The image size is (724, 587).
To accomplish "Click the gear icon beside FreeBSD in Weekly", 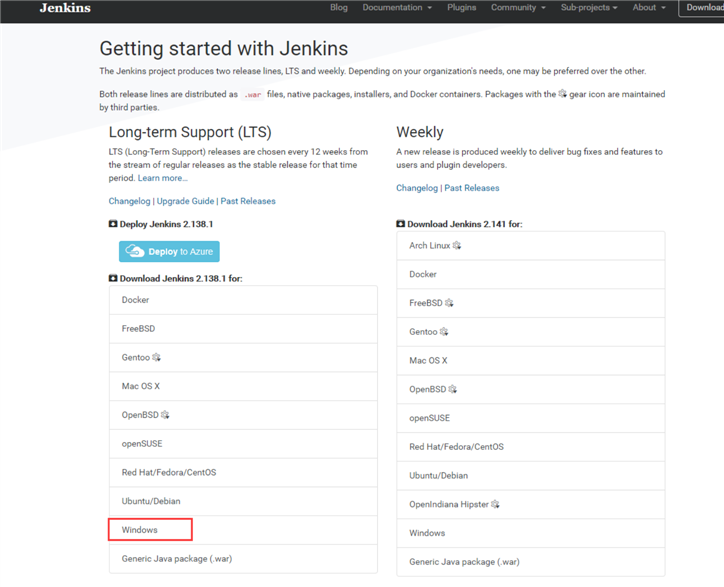I will pos(449,303).
